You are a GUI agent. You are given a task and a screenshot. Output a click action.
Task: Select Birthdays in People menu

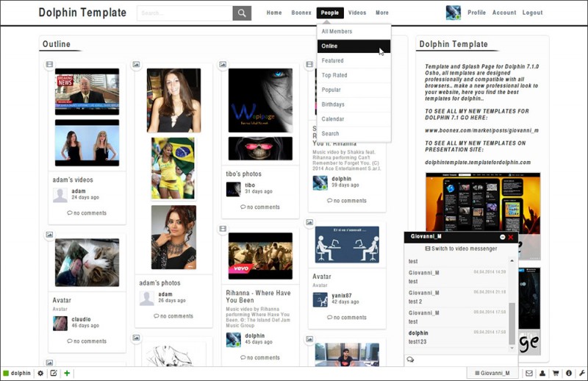[354, 104]
